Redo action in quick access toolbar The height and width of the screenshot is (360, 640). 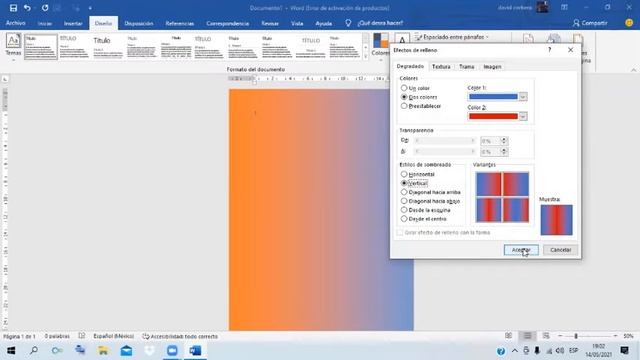[x=45, y=8]
